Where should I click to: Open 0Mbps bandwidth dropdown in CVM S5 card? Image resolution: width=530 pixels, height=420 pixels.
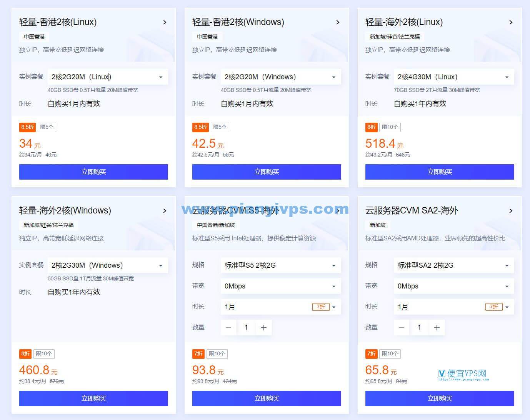(281, 286)
